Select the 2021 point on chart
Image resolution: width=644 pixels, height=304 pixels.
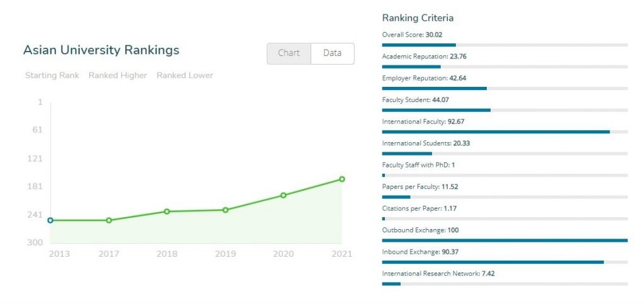click(x=342, y=179)
